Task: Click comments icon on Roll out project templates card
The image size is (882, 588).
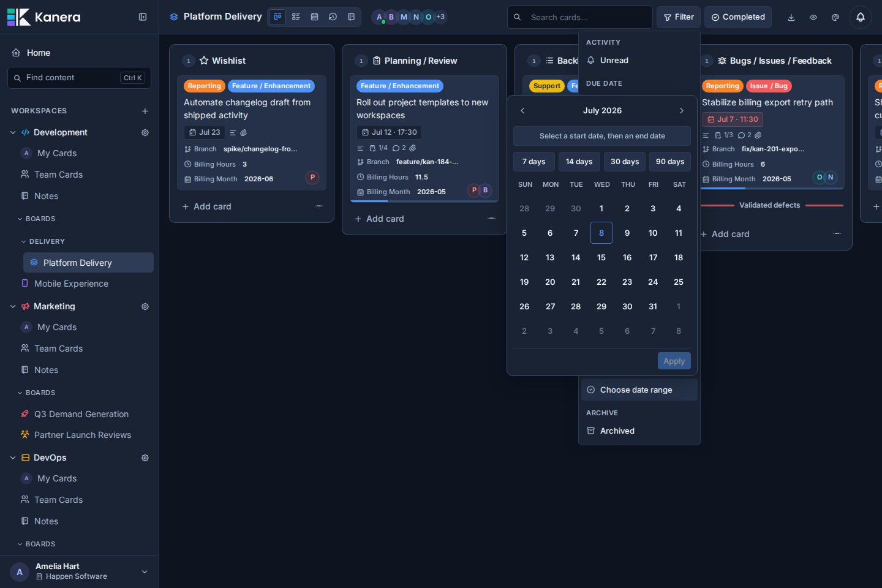Action: coord(399,148)
